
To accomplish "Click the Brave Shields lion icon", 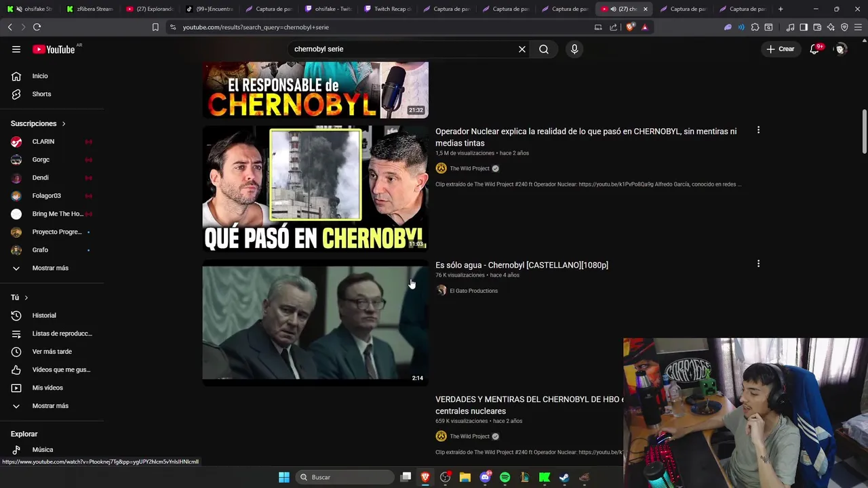I will point(631,27).
